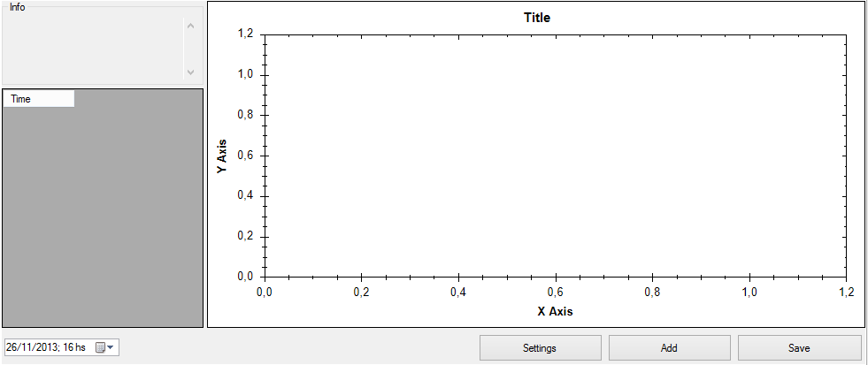
Task: Click the Info box down arrow
Action: coord(191,72)
